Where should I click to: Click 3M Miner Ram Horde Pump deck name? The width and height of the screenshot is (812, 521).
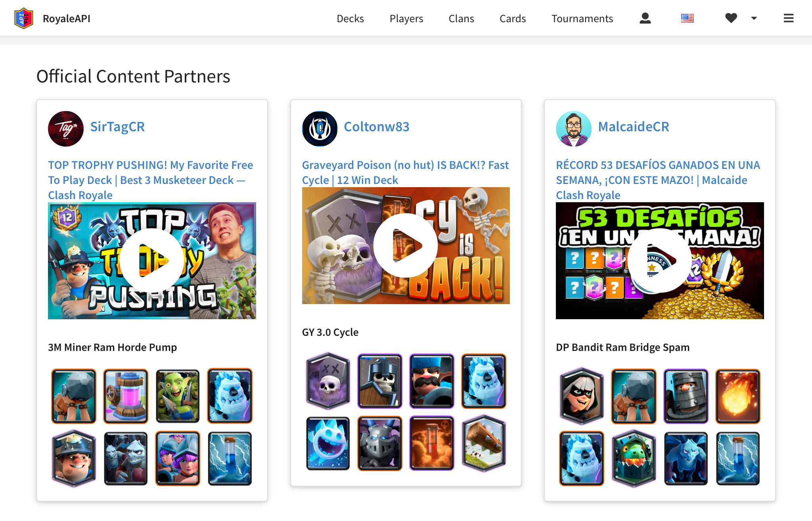(x=113, y=347)
